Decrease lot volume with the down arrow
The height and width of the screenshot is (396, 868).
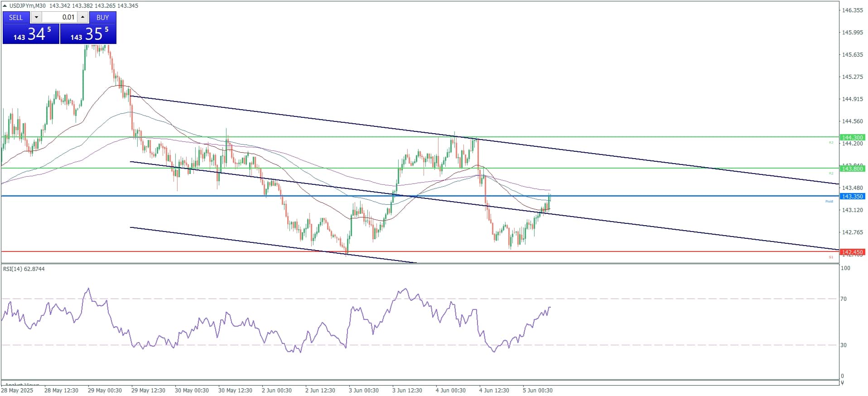tap(36, 17)
